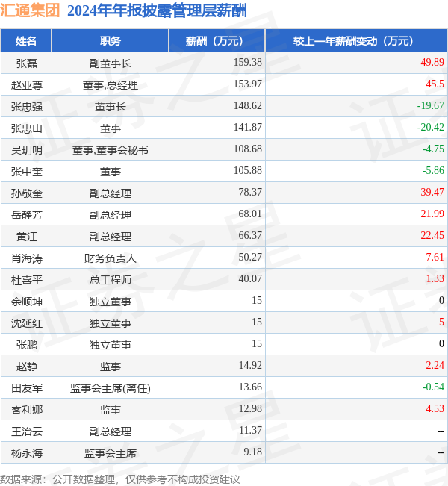Viewport: 448px width, 486px height.
Task: Select the name 杜喜平
Action: click(27, 280)
